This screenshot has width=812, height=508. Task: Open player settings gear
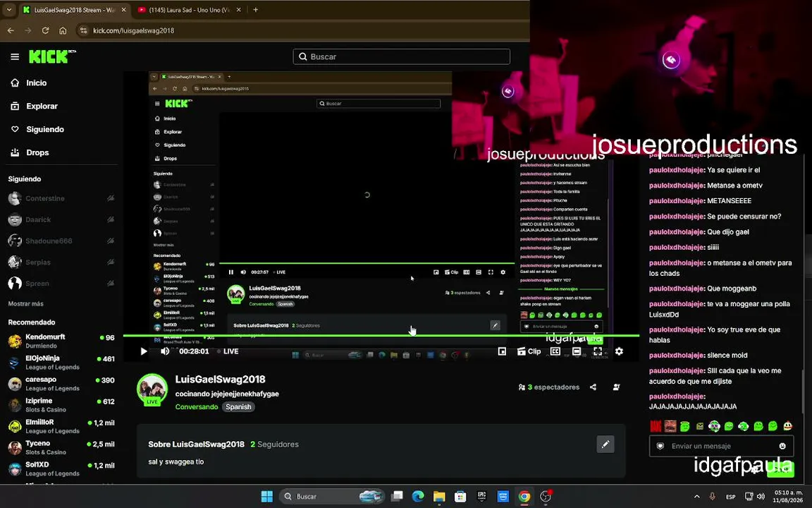coord(619,351)
